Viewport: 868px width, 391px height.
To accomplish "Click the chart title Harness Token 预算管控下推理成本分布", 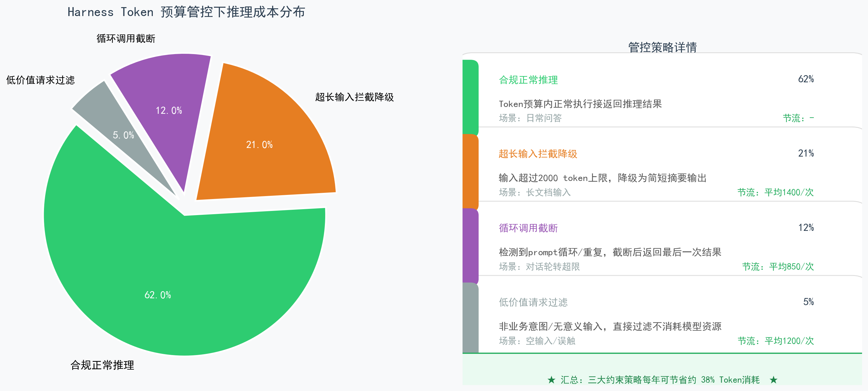I will tap(186, 12).
